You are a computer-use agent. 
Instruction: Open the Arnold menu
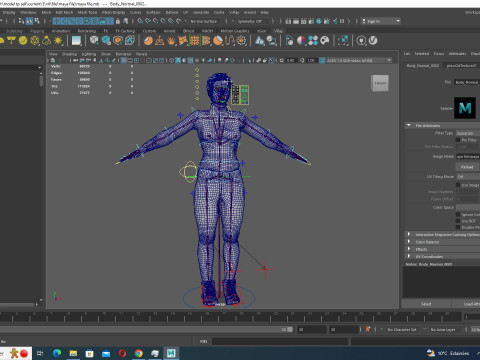(x=250, y=12)
